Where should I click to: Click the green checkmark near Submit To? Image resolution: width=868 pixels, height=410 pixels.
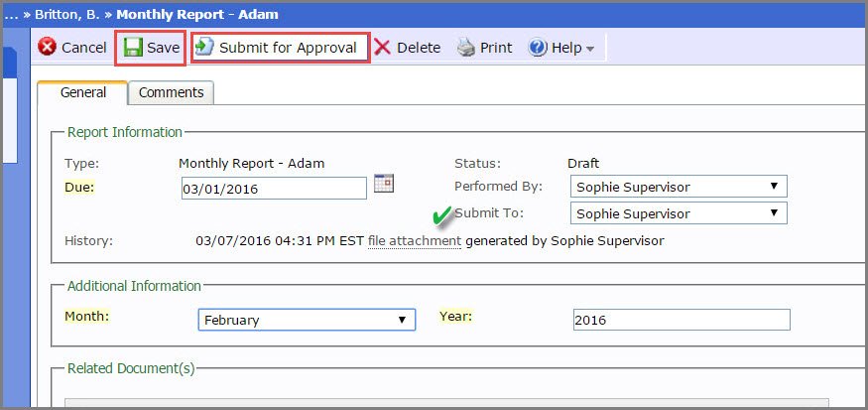coord(442,215)
